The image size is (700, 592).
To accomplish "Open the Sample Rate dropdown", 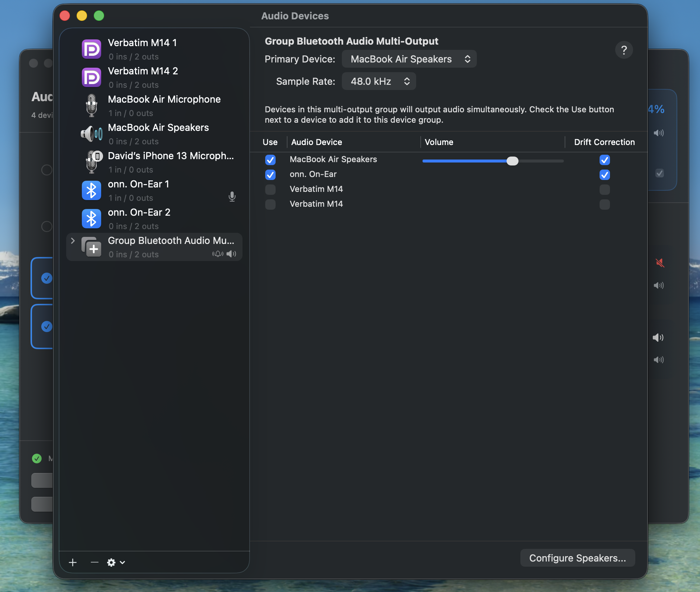I will 379,81.
